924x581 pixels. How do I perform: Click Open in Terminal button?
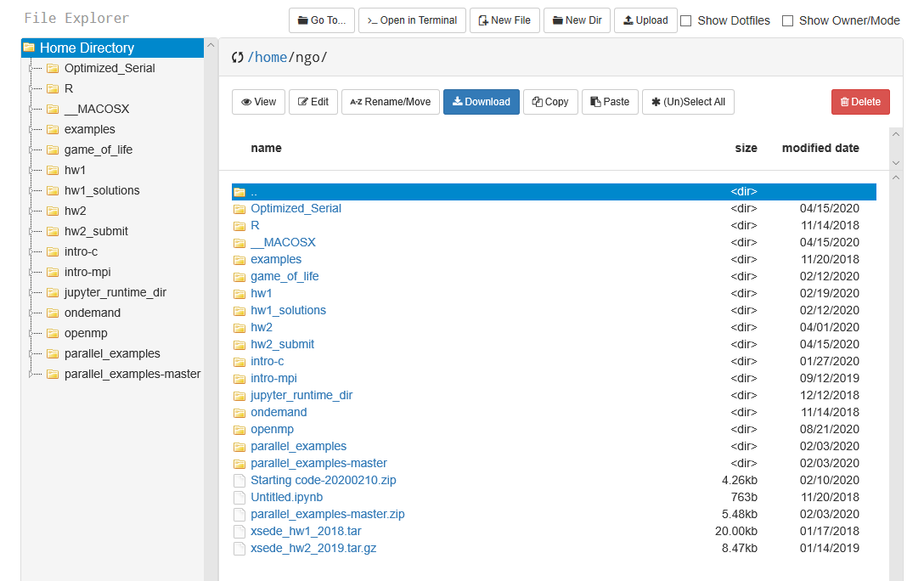(x=412, y=20)
